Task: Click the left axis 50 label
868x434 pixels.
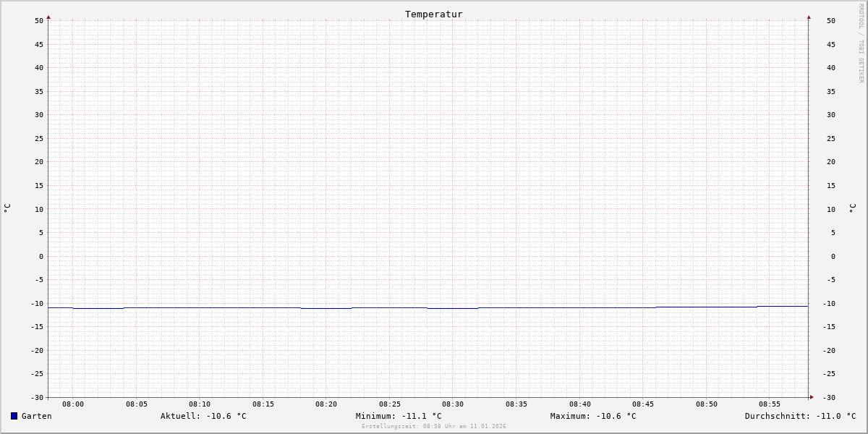Action: click(x=39, y=20)
